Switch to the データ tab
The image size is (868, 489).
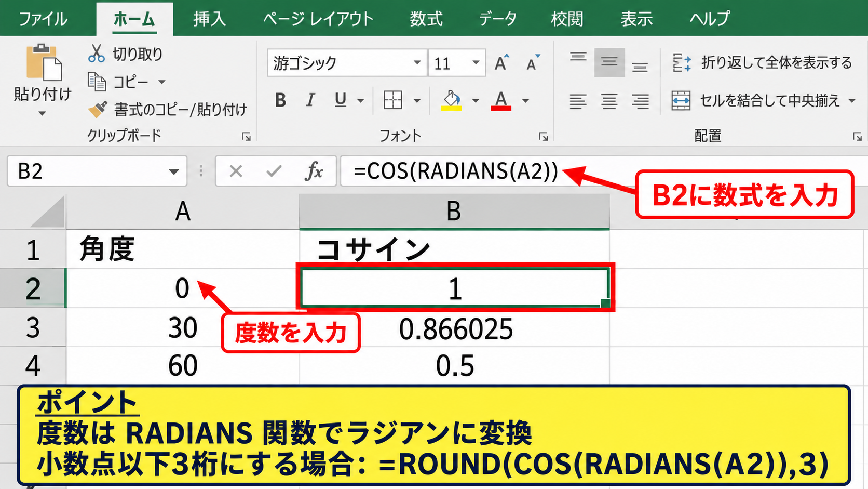click(x=497, y=19)
